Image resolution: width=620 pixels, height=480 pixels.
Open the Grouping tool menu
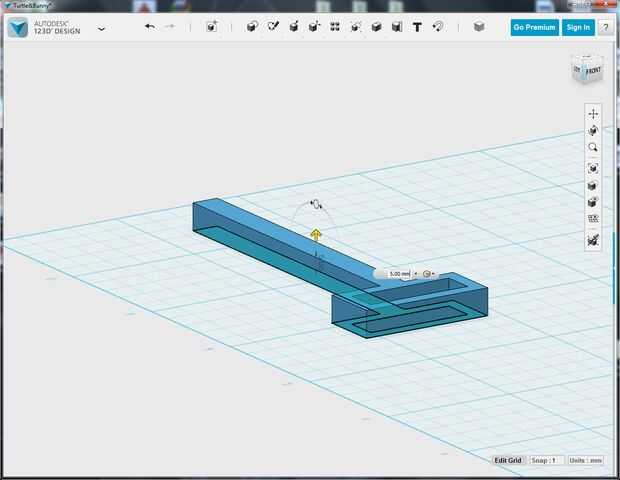tap(355, 26)
